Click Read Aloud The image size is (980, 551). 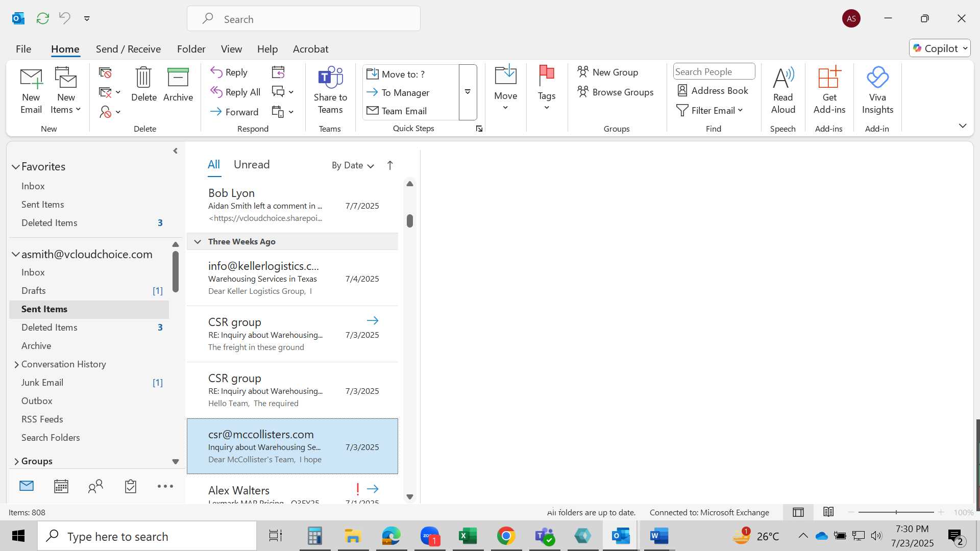[783, 91]
